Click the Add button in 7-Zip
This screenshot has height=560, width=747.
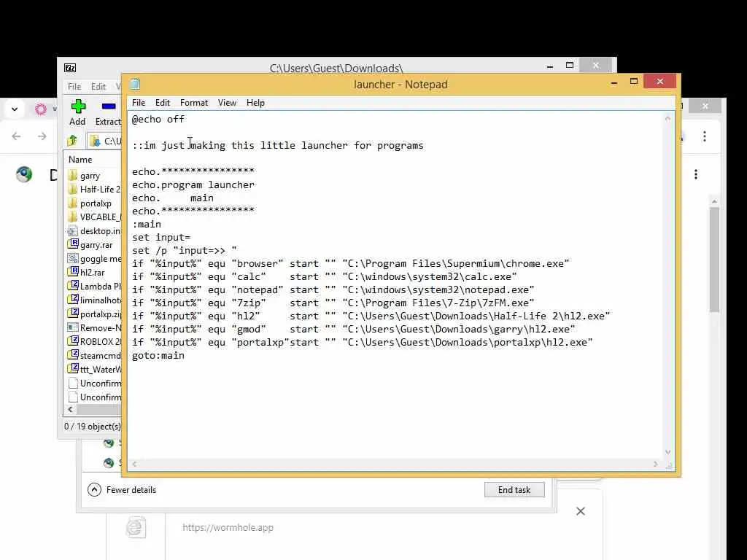point(77,112)
